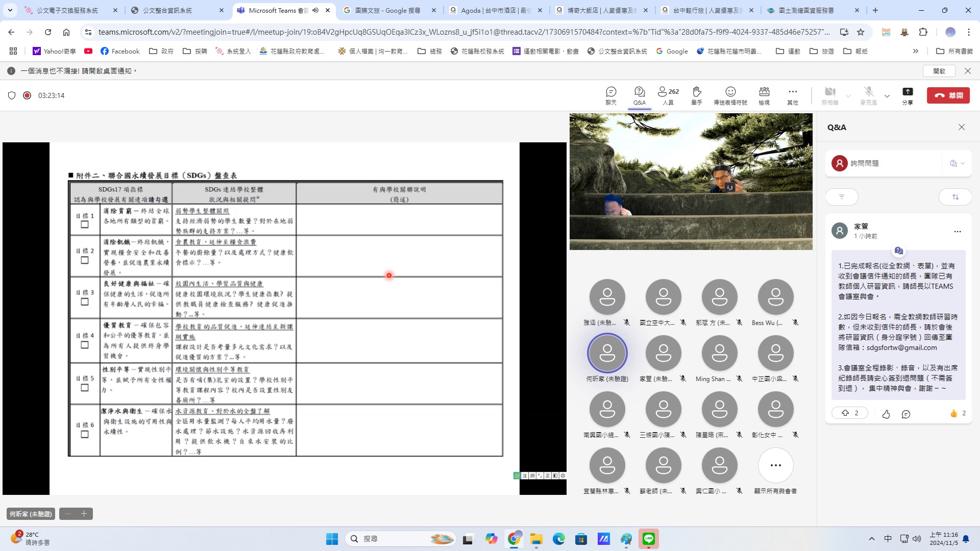The width and height of the screenshot is (980, 551).
Task: Switch to the Q&A tab in toolbar
Action: click(639, 95)
